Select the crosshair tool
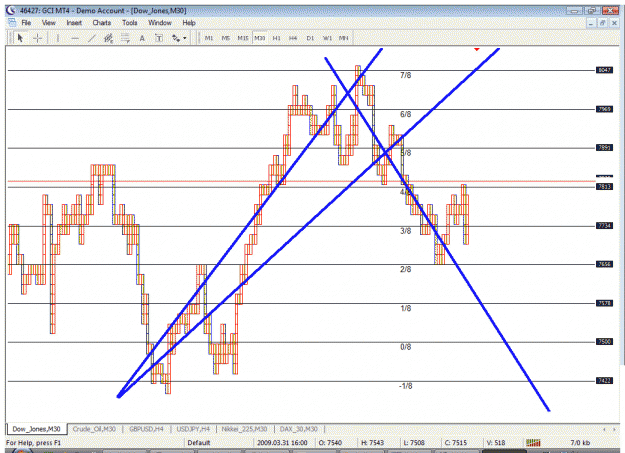The width and height of the screenshot is (625, 453). tap(38, 38)
